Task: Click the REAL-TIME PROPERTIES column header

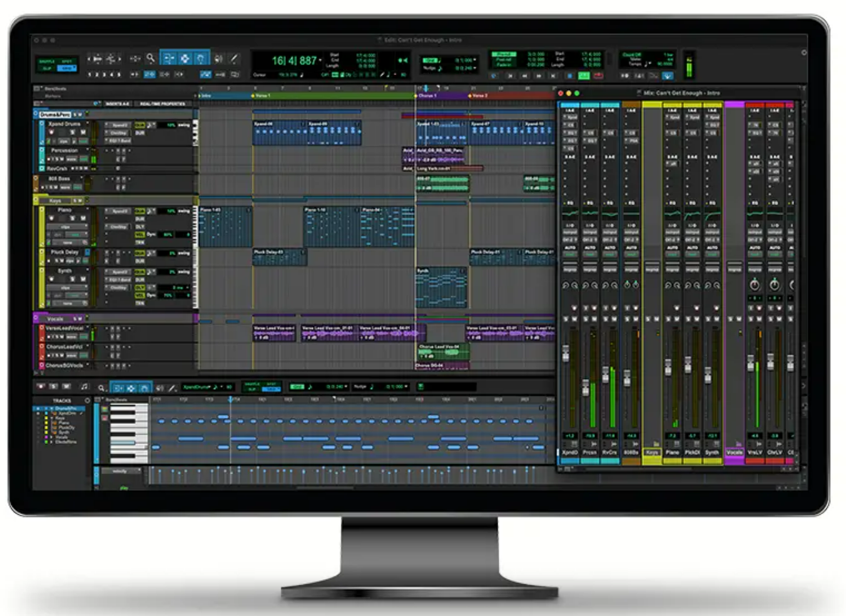Action: coord(163,104)
